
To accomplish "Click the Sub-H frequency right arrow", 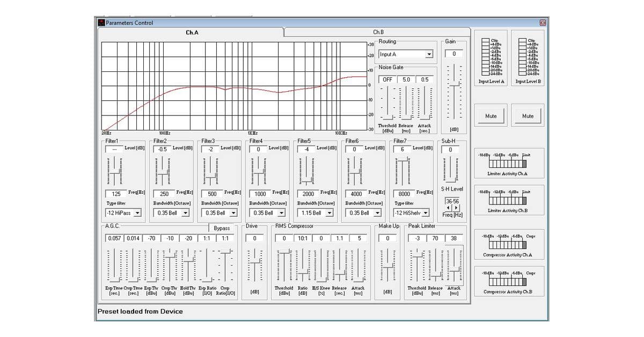I will [x=456, y=208].
